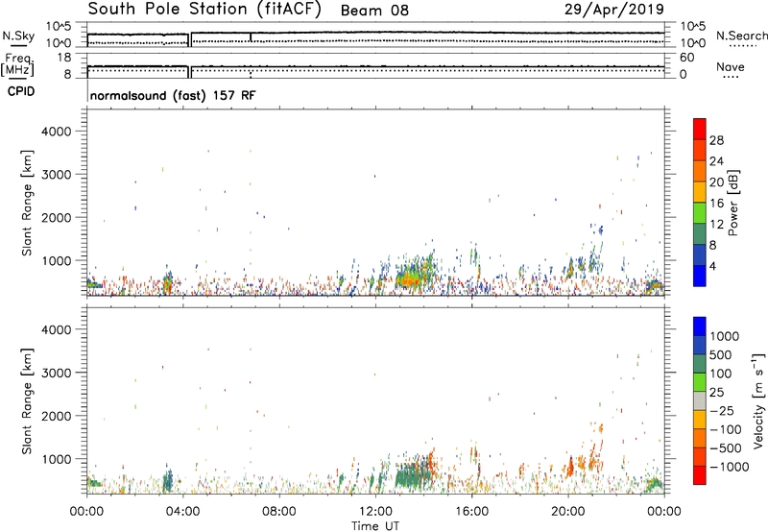
Task: Click the 4 tick on Power colorbar
Action: [713, 266]
